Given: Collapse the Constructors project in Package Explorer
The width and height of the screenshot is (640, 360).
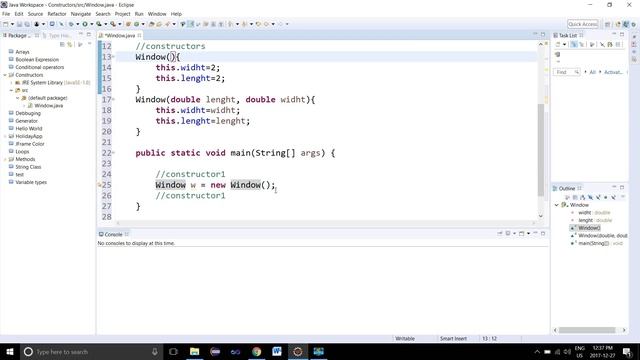Looking at the screenshot, I should pyautogui.click(x=5, y=75).
